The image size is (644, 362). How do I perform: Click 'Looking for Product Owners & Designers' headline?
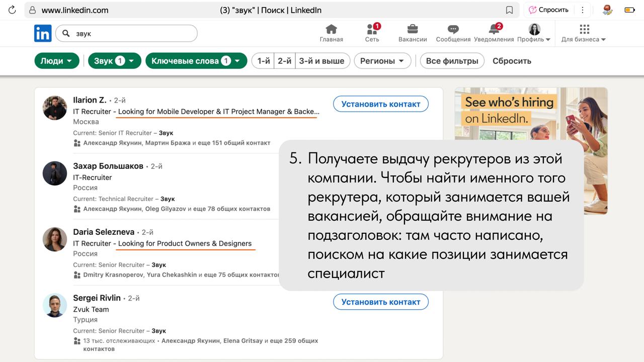tap(185, 243)
